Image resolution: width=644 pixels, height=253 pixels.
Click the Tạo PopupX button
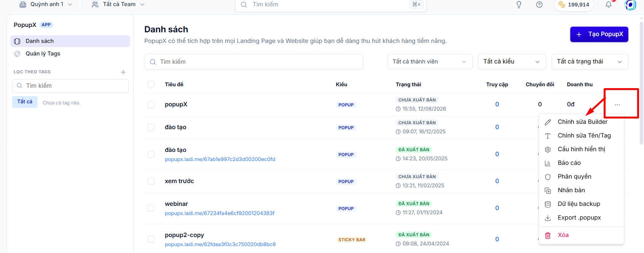[x=599, y=34]
